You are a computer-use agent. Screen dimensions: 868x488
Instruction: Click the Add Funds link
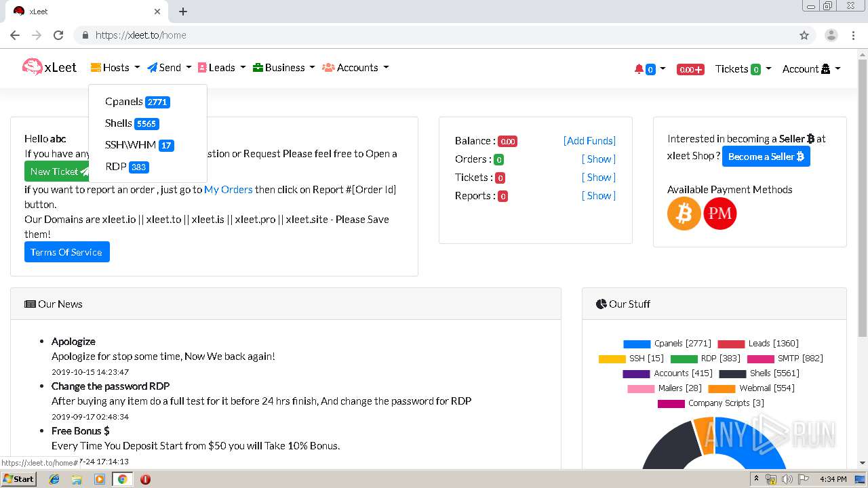[x=589, y=141]
